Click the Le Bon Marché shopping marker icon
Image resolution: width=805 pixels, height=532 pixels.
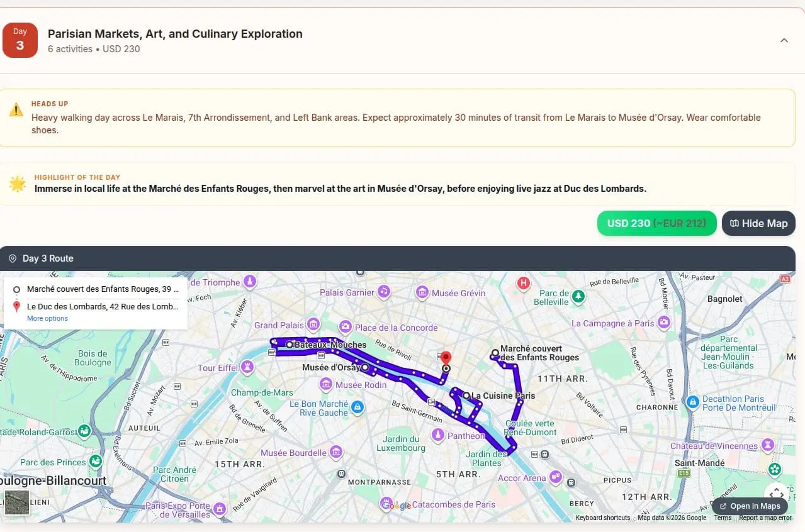[x=357, y=407]
